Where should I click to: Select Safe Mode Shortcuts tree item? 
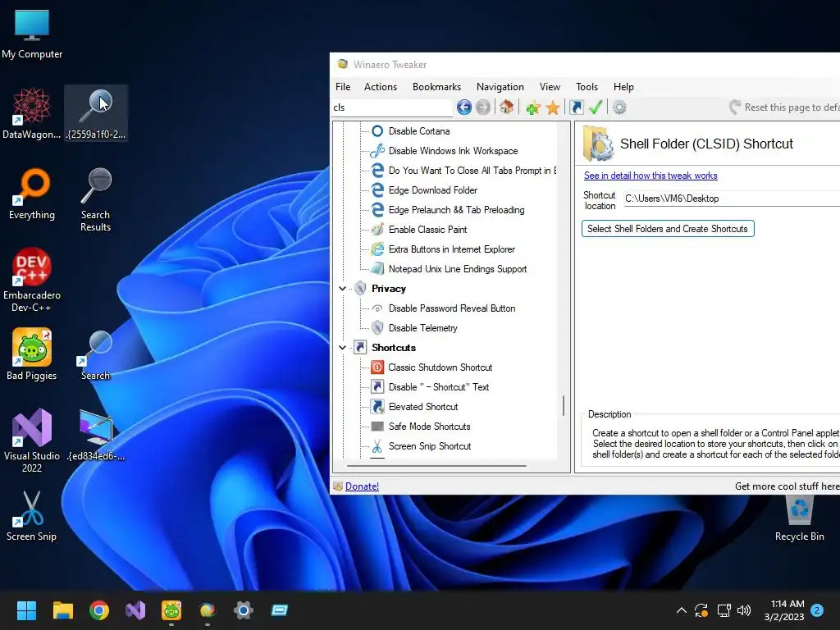[x=429, y=427]
